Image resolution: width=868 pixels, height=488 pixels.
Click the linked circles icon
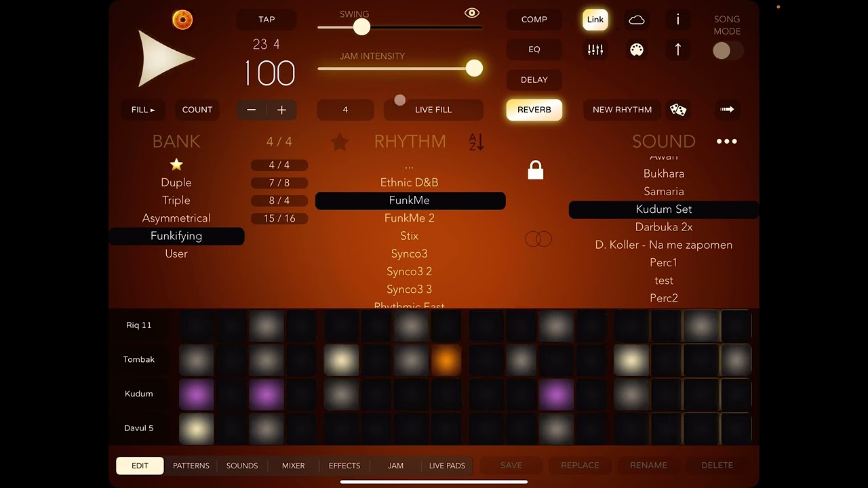[x=538, y=239]
